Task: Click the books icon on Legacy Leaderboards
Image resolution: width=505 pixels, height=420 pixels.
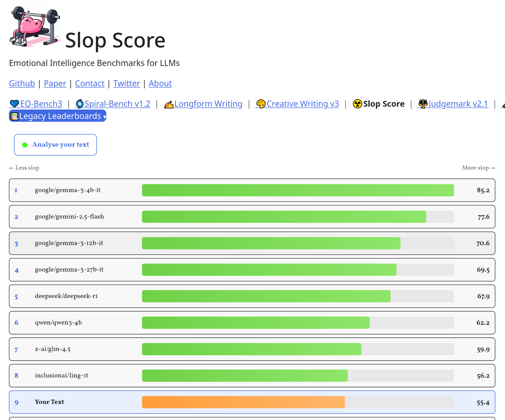Action: (x=14, y=116)
